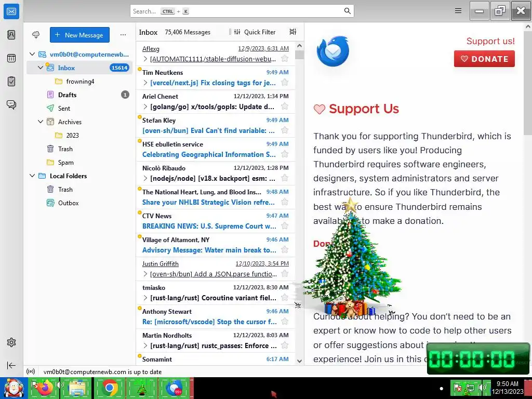Viewport: 532px width, 399px height.
Task: Collapse the spaces toolbar arrow
Action: (x=11, y=365)
